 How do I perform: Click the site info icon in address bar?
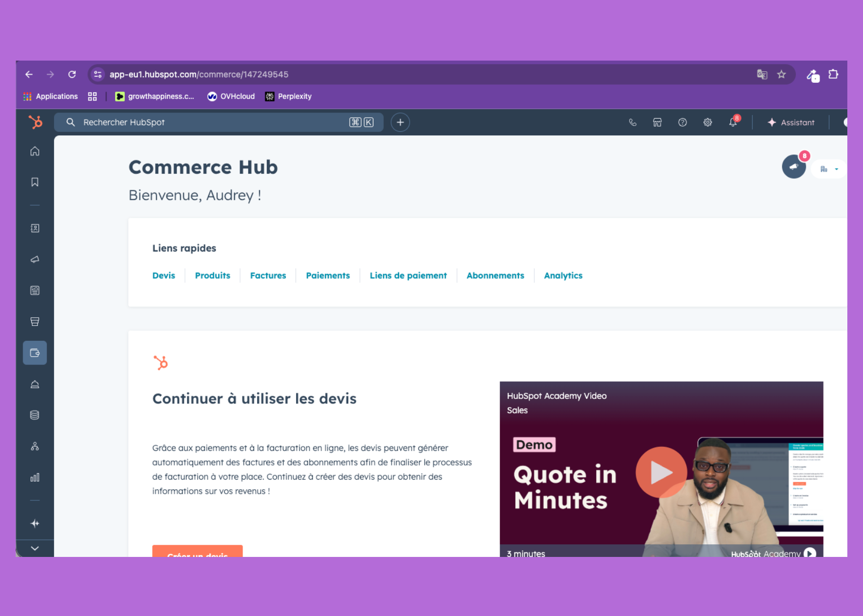click(98, 74)
